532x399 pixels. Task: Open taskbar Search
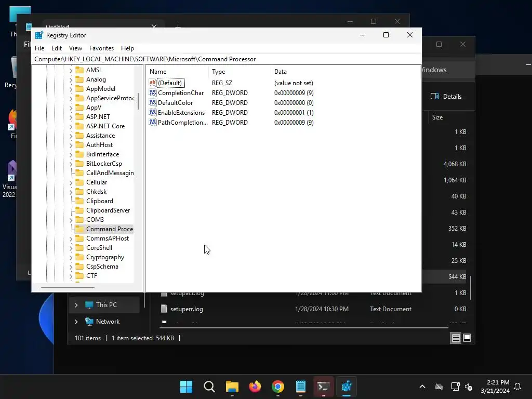(x=209, y=387)
